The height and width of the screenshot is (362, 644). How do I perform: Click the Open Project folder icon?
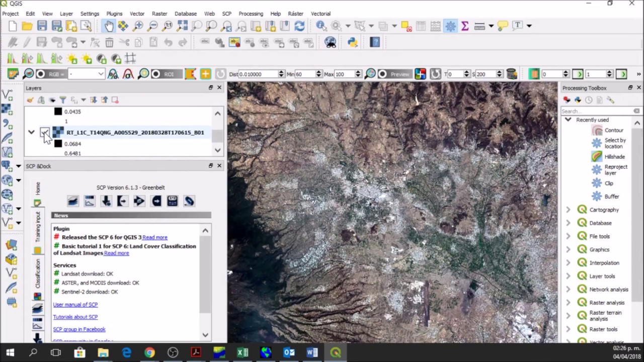pyautogui.click(x=27, y=26)
